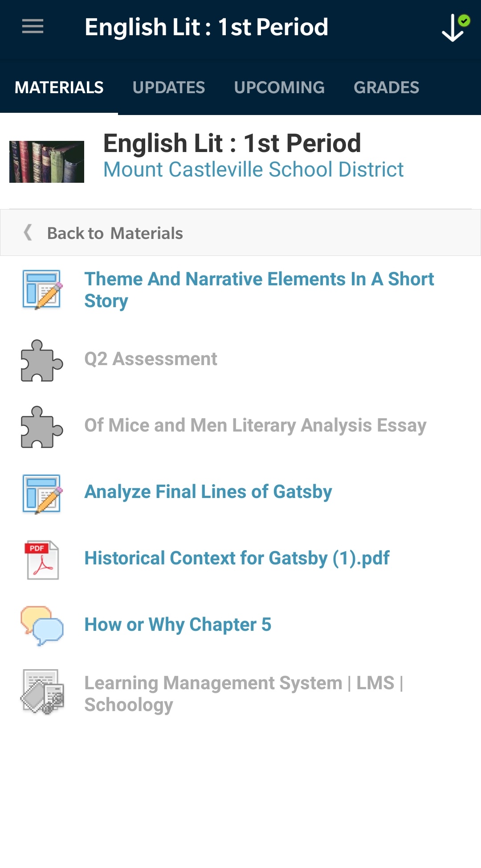The width and height of the screenshot is (481, 868).
Task: Click assignment icon beside Analyze Final Lines of Gatsby
Action: click(x=41, y=494)
